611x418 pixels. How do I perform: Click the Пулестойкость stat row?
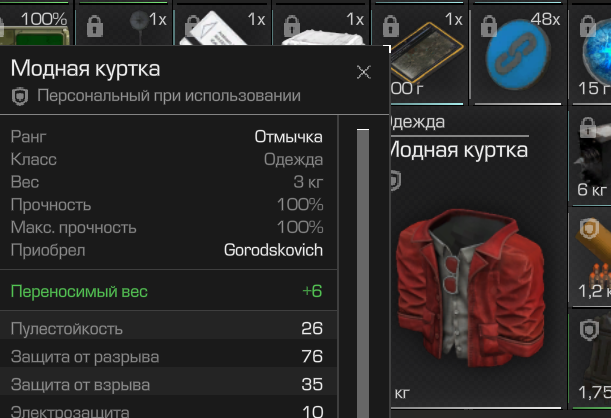168,328
